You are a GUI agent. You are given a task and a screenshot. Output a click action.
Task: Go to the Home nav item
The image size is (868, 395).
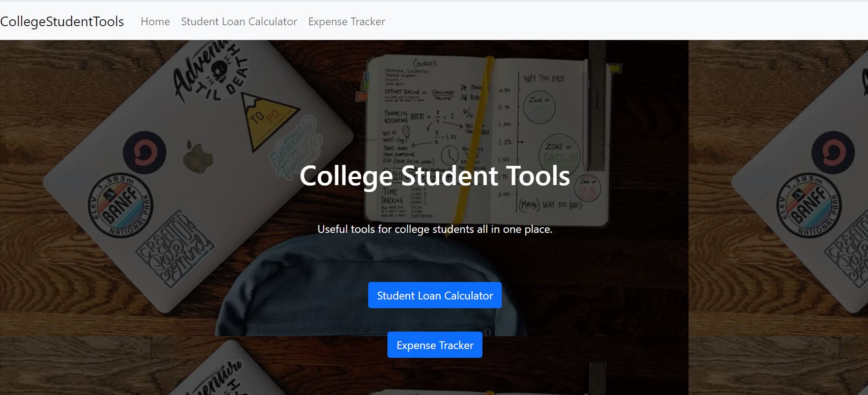click(155, 22)
